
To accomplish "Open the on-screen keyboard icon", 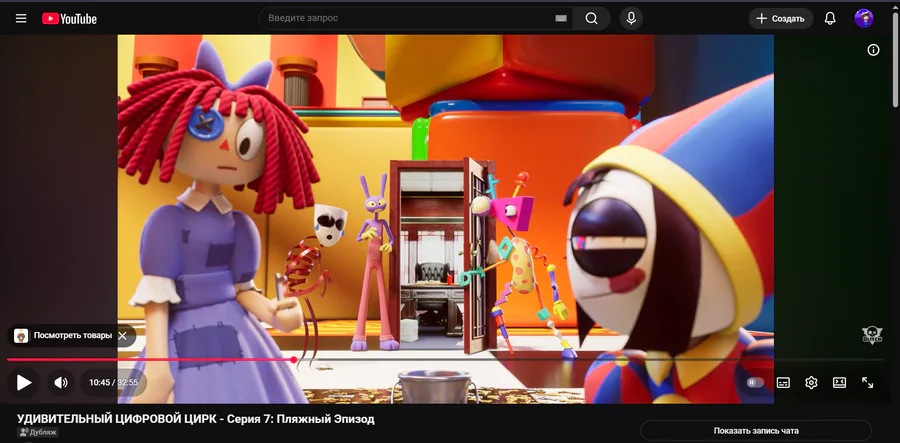I will pos(561,18).
